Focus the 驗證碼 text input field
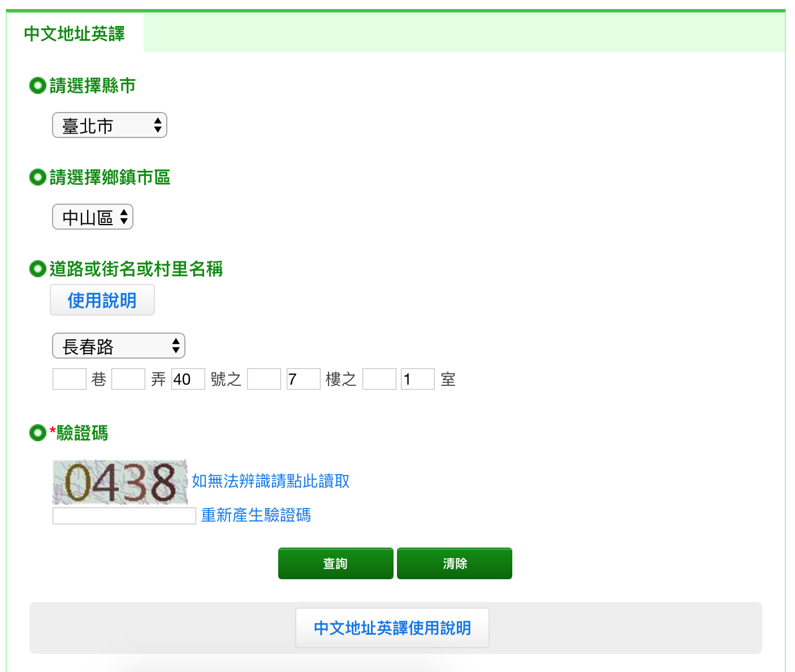 pos(124,516)
